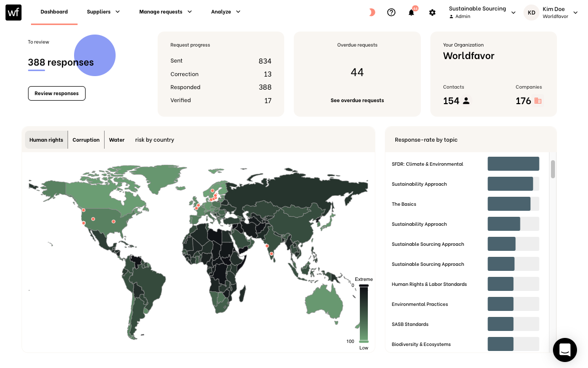Open the notifications bell

411,13
